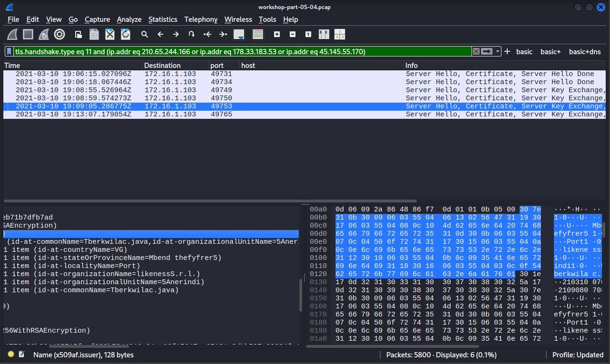The height and width of the screenshot is (364, 610).
Task: Restart the current capture
Action: [44, 35]
